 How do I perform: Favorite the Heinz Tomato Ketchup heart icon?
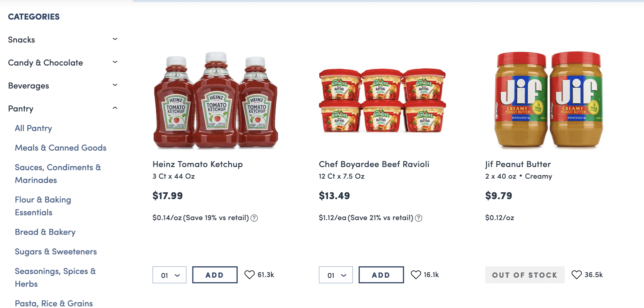tap(249, 275)
